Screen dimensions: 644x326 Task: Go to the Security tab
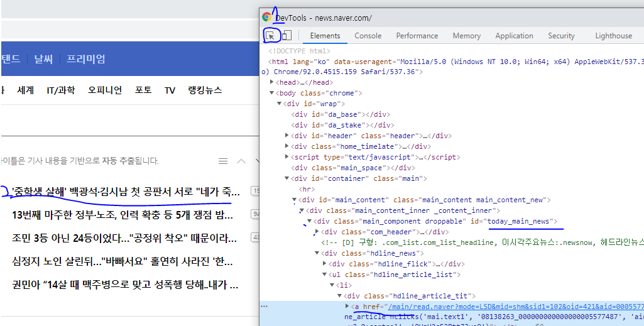(561, 36)
